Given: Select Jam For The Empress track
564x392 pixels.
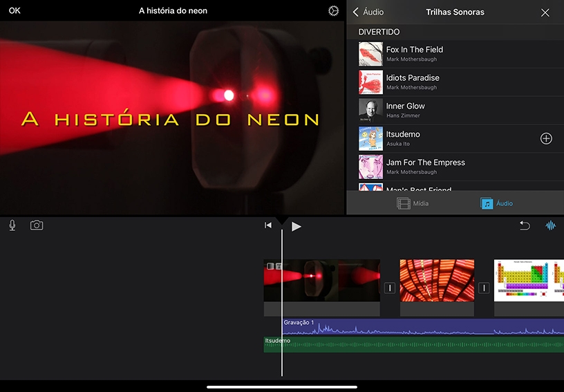Looking at the screenshot, I should (455, 167).
